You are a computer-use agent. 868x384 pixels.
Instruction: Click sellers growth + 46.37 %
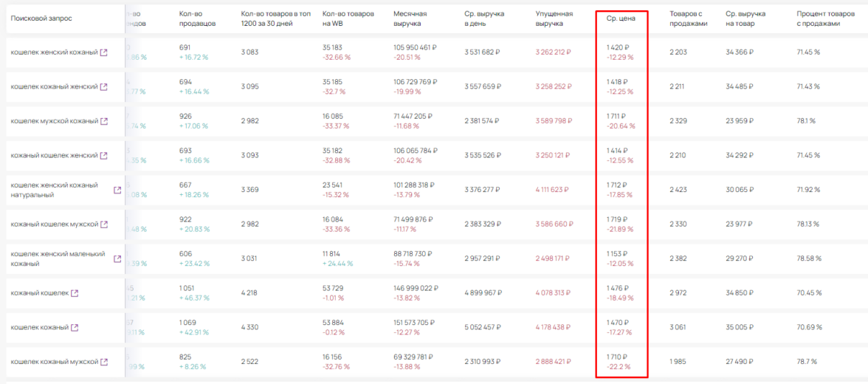[194, 298]
